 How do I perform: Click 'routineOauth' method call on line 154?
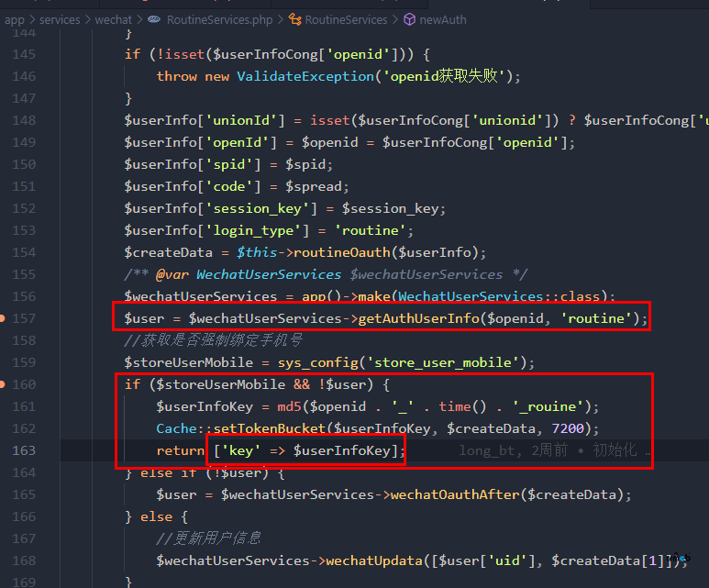coord(342,252)
